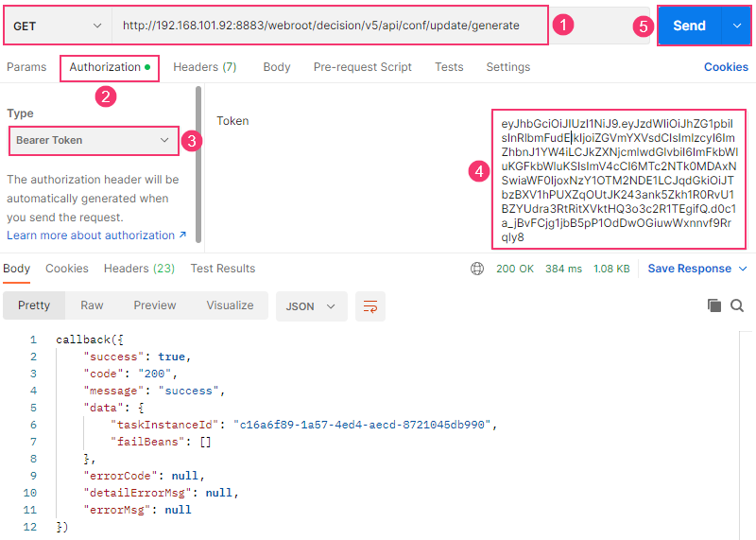Image resolution: width=756 pixels, height=540 pixels.
Task: Open the JSON format dropdown
Action: 312,306
